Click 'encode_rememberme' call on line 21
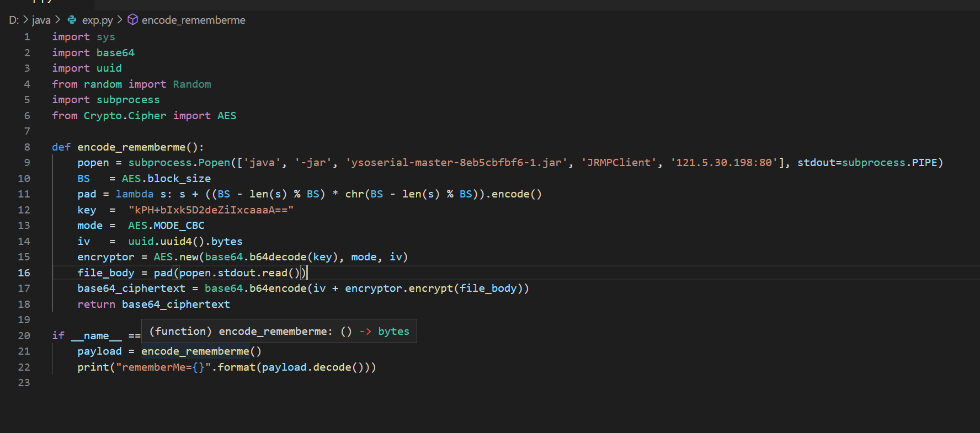 click(195, 351)
